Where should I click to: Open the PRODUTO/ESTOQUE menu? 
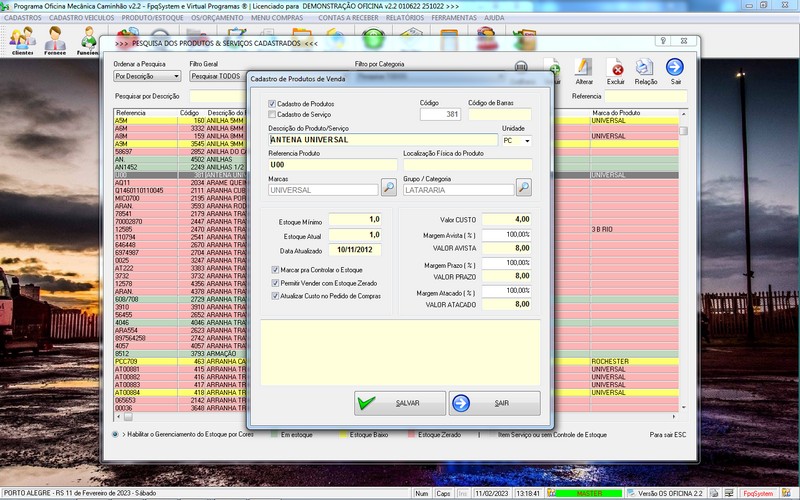(x=152, y=17)
